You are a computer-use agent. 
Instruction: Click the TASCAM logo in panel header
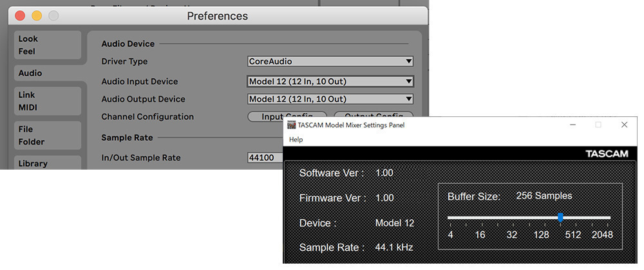coord(607,154)
